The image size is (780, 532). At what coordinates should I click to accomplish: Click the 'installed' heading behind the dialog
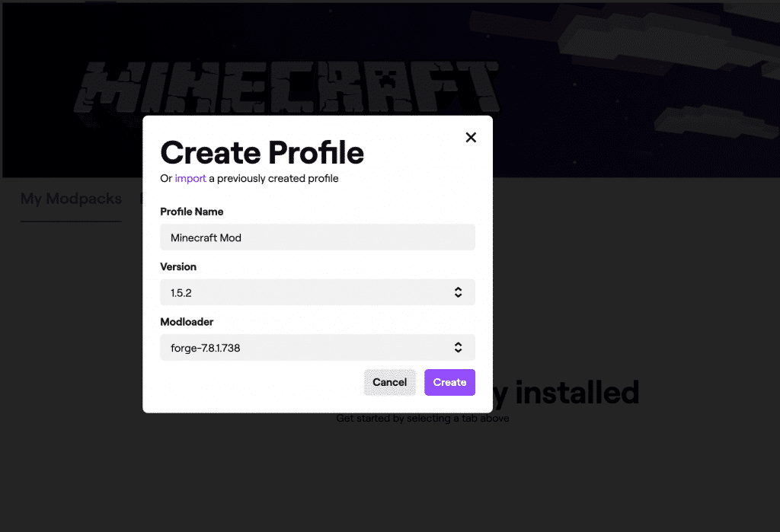click(577, 393)
